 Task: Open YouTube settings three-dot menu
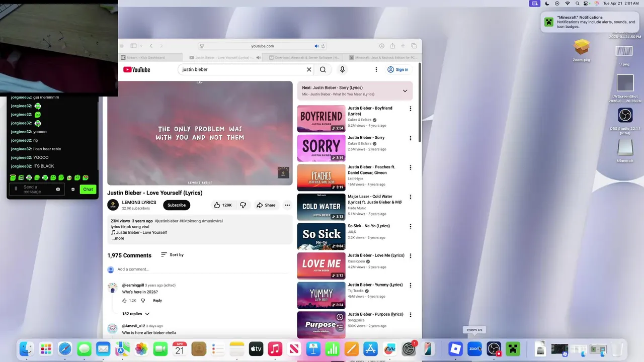376,70
